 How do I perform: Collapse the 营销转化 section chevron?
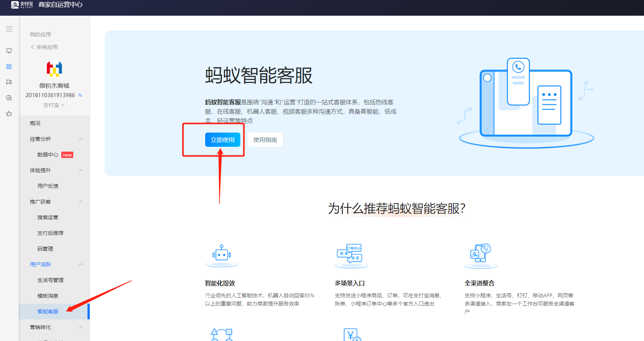click(81, 327)
